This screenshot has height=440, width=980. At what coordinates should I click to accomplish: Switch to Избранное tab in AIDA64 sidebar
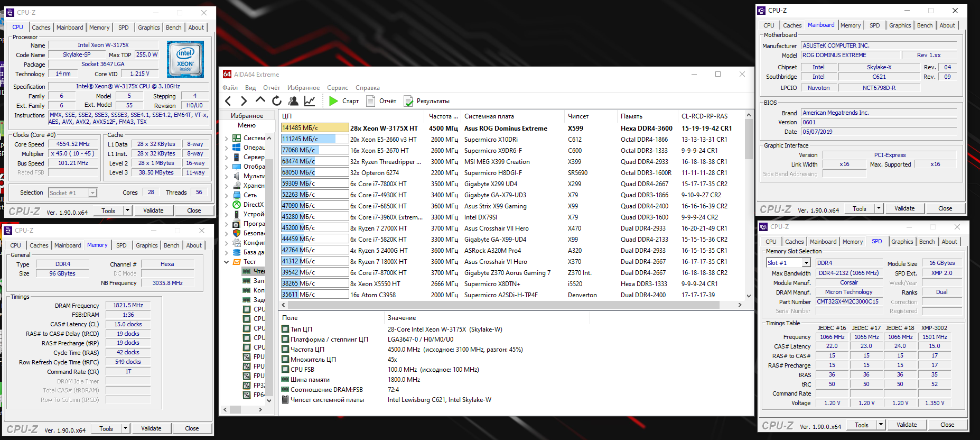[247, 116]
